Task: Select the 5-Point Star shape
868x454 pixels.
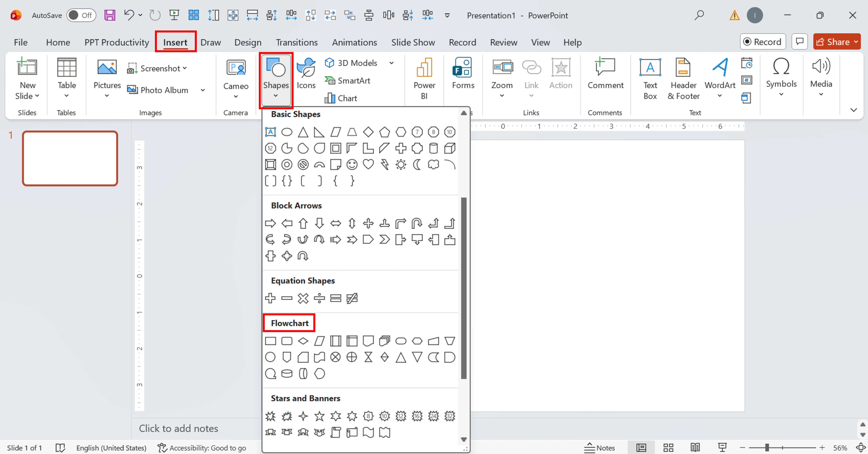Action: coord(319,416)
